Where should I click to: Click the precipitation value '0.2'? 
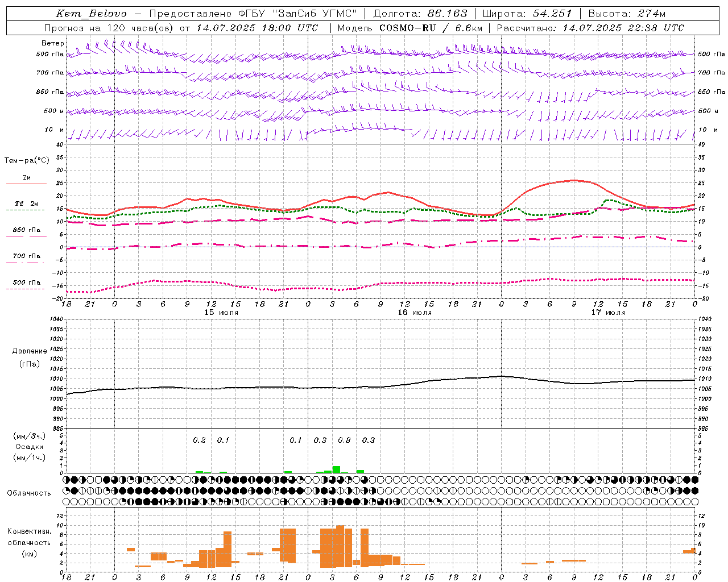coord(199,440)
